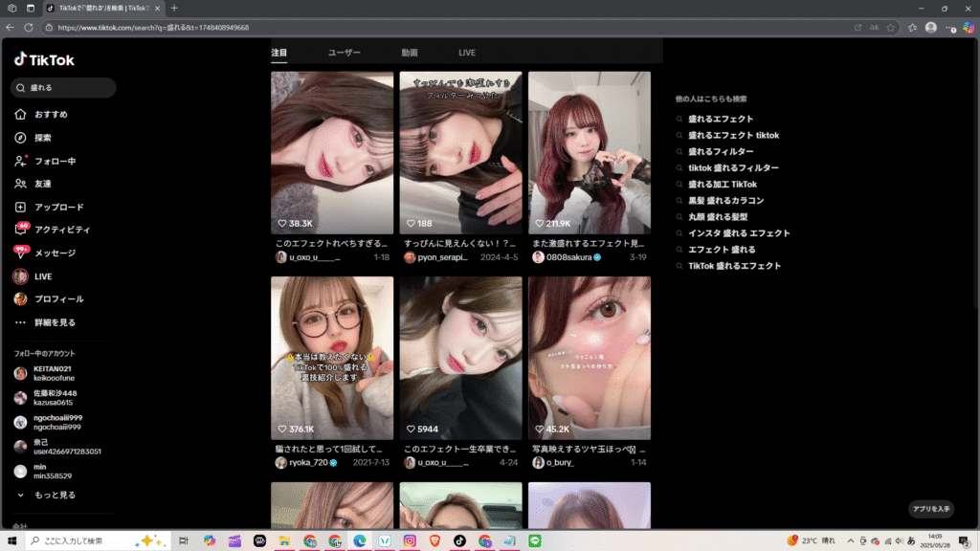
Task: Open LINE from taskbar
Action: pos(534,541)
